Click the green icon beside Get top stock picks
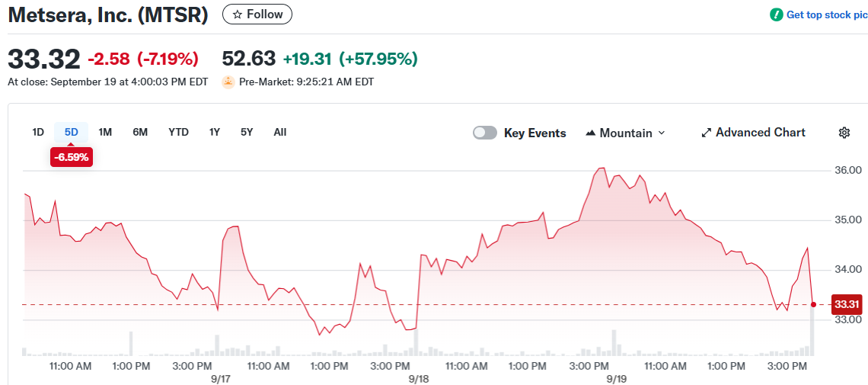 (777, 15)
